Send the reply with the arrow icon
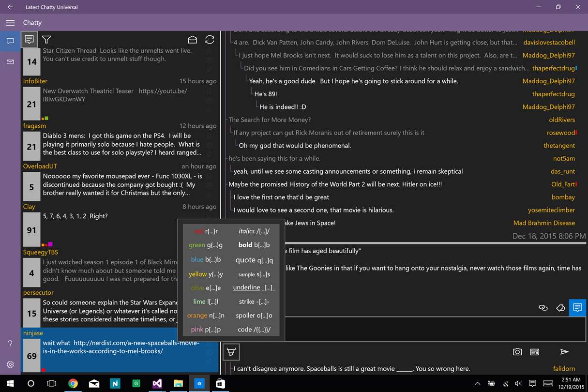 click(564, 352)
